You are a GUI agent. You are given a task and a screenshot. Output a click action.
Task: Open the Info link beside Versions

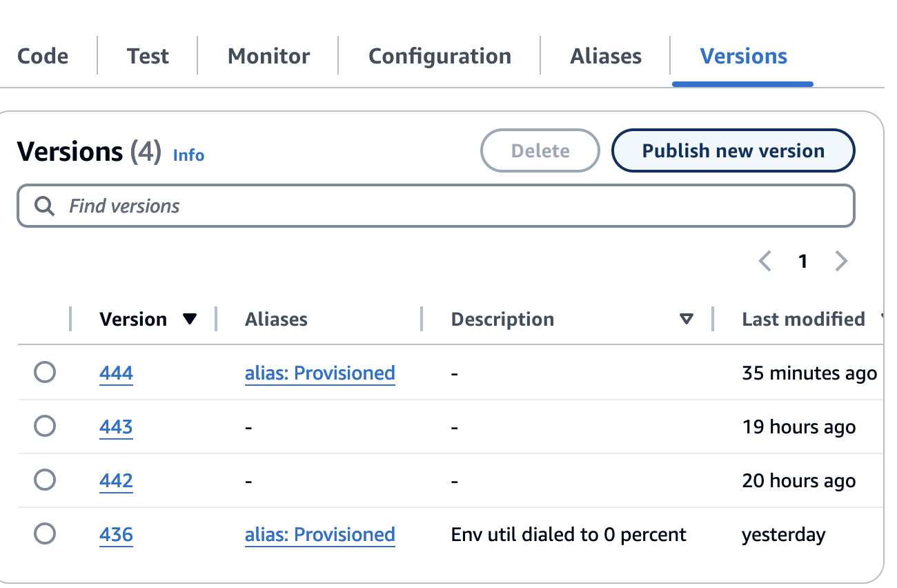pos(188,155)
